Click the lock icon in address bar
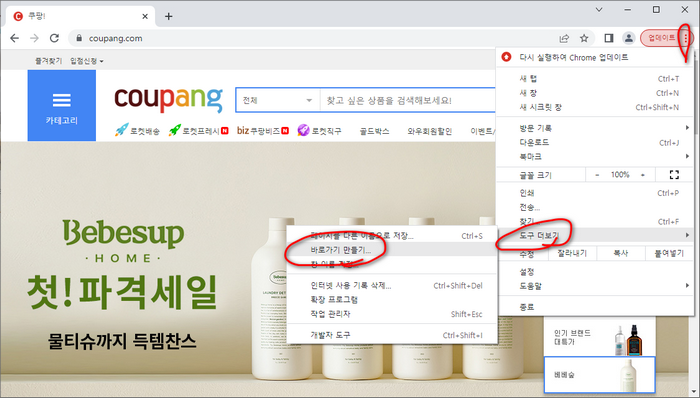Viewport: 700px width, 398px height. [x=79, y=38]
